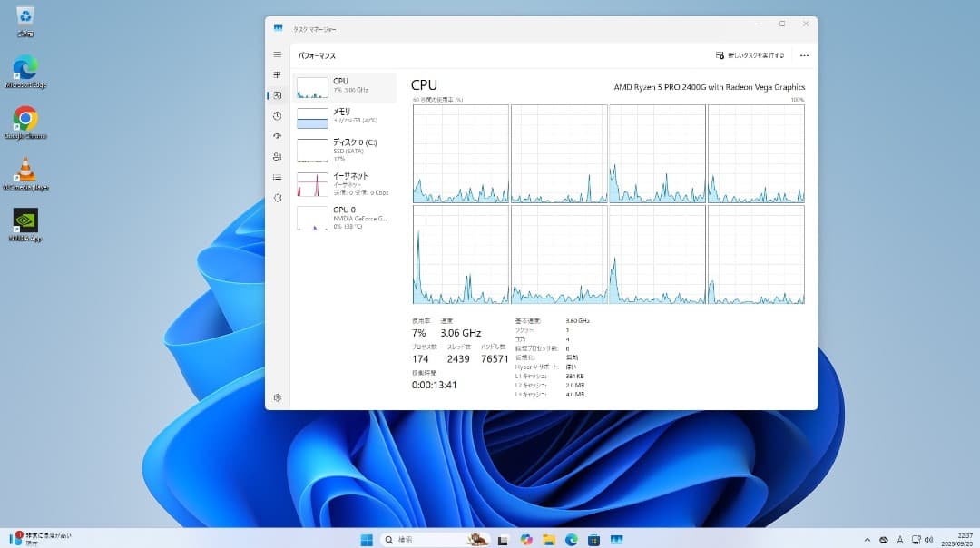Open the App history view

[278, 116]
